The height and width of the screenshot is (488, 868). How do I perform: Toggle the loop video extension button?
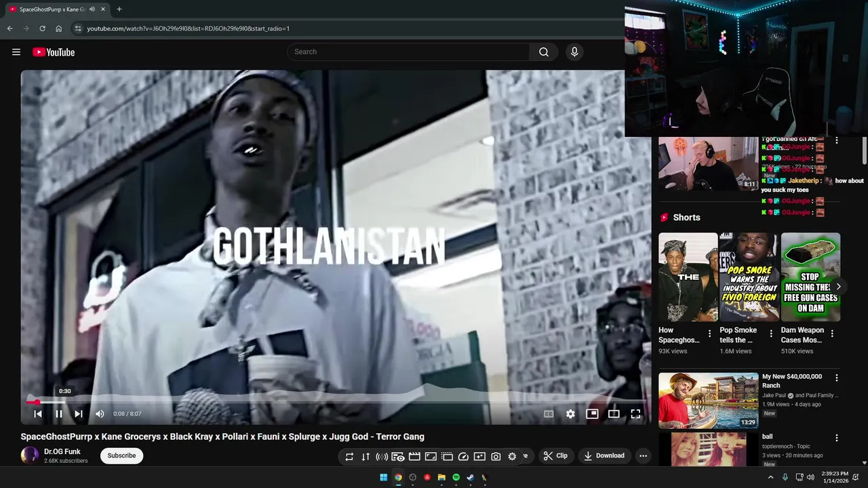[349, 457]
